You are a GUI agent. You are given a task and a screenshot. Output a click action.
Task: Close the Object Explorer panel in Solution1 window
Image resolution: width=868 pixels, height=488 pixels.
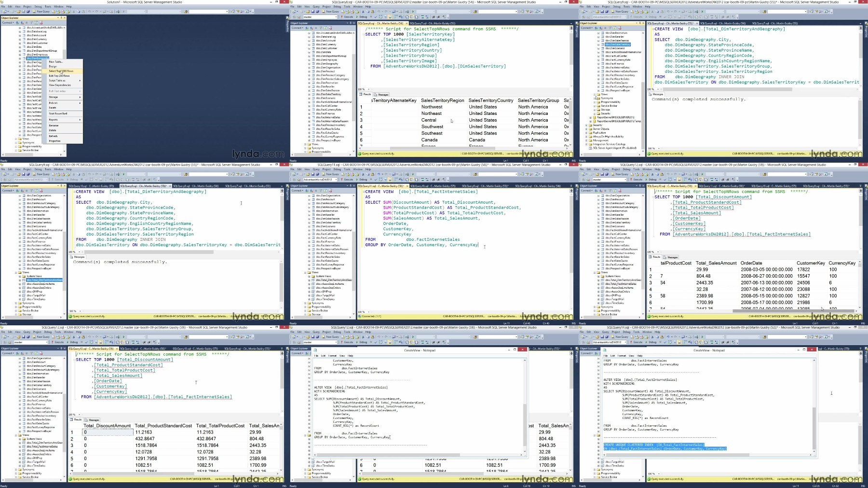[x=65, y=18]
